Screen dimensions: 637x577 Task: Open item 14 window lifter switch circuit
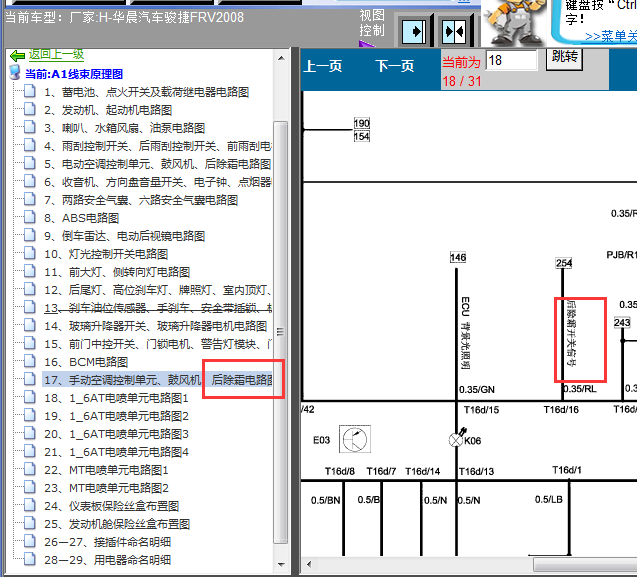[156, 326]
